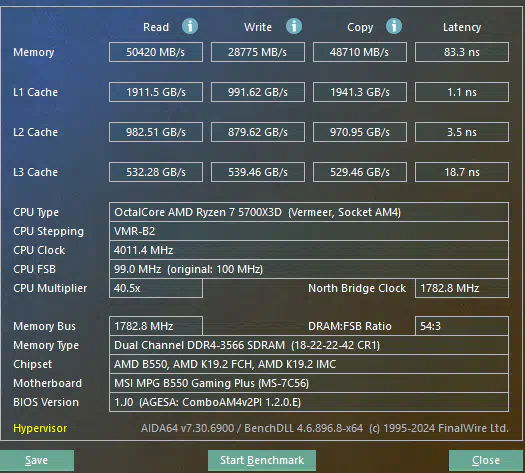Click the Write column header
Image resolution: width=525 pixels, height=473 pixels.
click(x=258, y=27)
